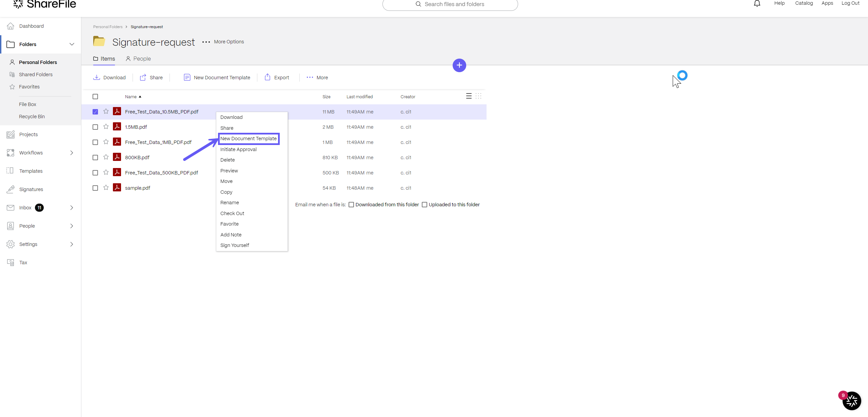Expand the People section in sidebar
Viewport: 868px width, 417px height.
coord(72,226)
